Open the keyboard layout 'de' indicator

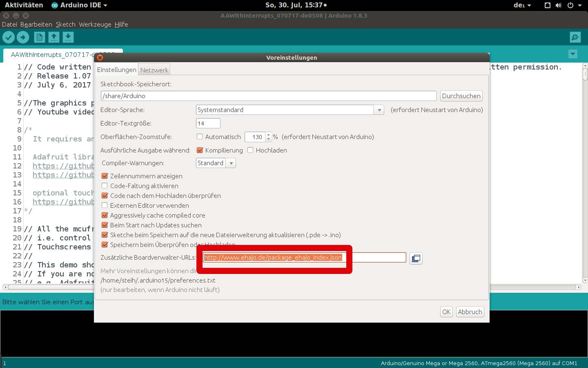coord(522,5)
